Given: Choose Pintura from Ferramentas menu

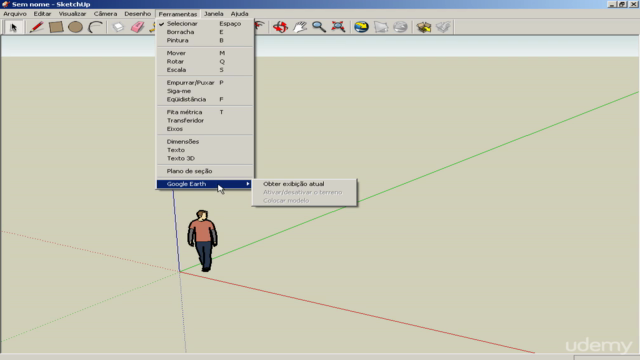Looking at the screenshot, I should coord(205,40).
